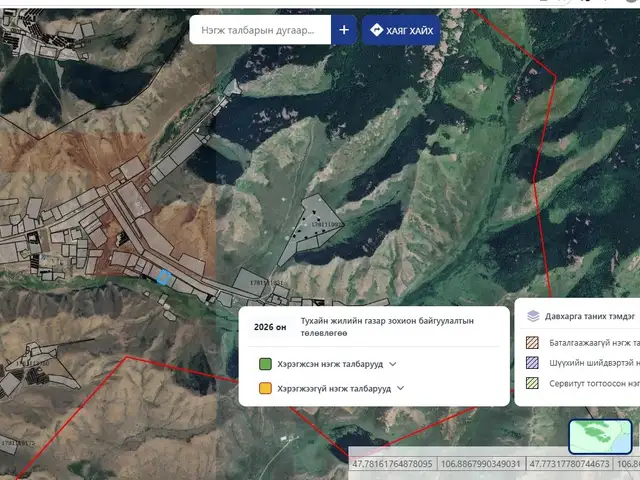
Task: Click the Баталгаажаагүй hatched legend swatch
Action: click(532, 342)
